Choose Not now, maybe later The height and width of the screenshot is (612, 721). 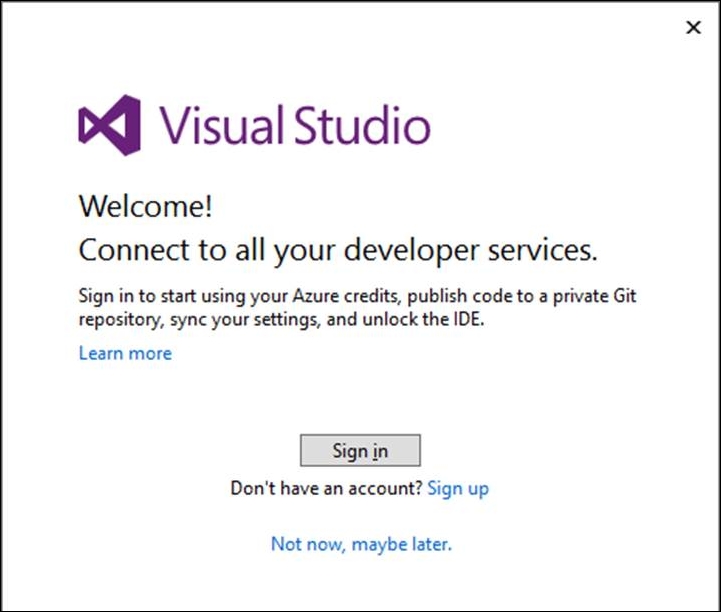tap(361, 544)
